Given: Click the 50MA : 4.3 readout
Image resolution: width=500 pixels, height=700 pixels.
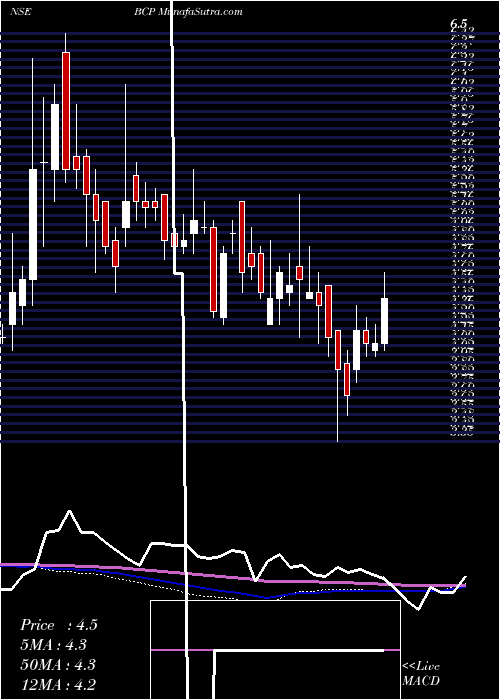Looking at the screenshot, I should (x=58, y=665).
